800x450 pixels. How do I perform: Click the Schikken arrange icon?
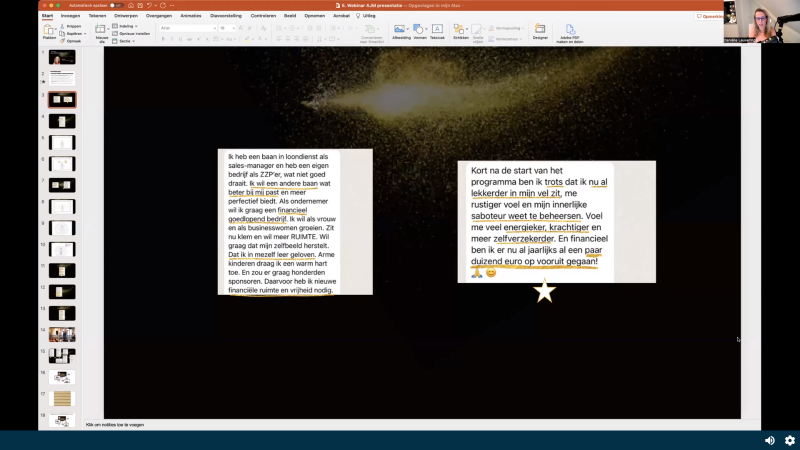[x=461, y=29]
